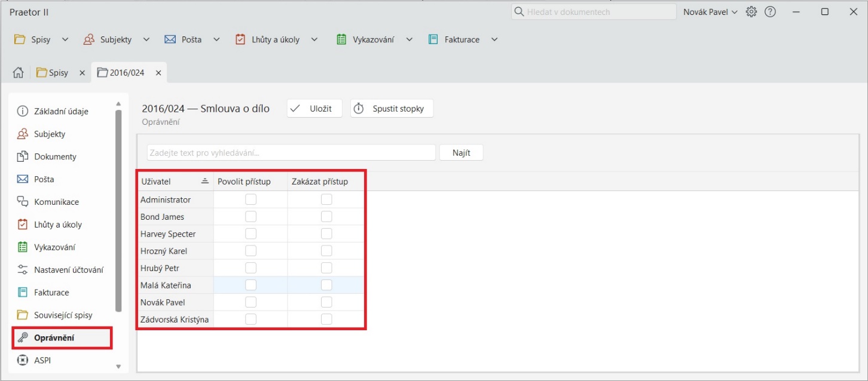The width and height of the screenshot is (868, 381).
Task: Expand the Spisy menu dropdown arrow
Action: [65, 39]
